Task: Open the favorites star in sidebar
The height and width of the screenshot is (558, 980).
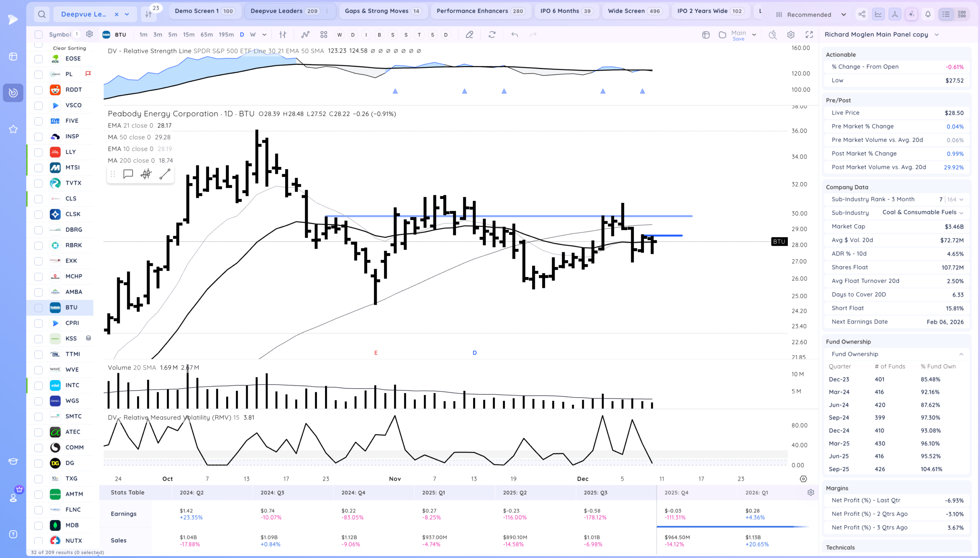Action: [13, 129]
